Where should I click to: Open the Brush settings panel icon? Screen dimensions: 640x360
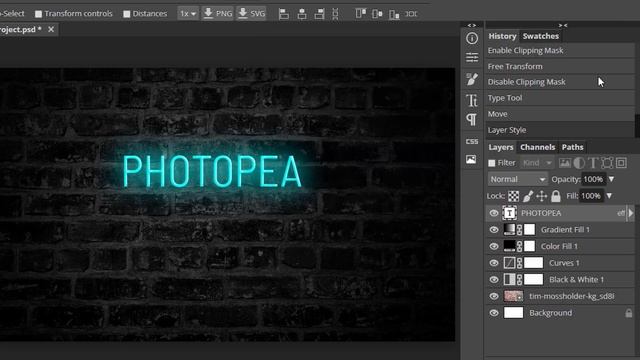472,79
